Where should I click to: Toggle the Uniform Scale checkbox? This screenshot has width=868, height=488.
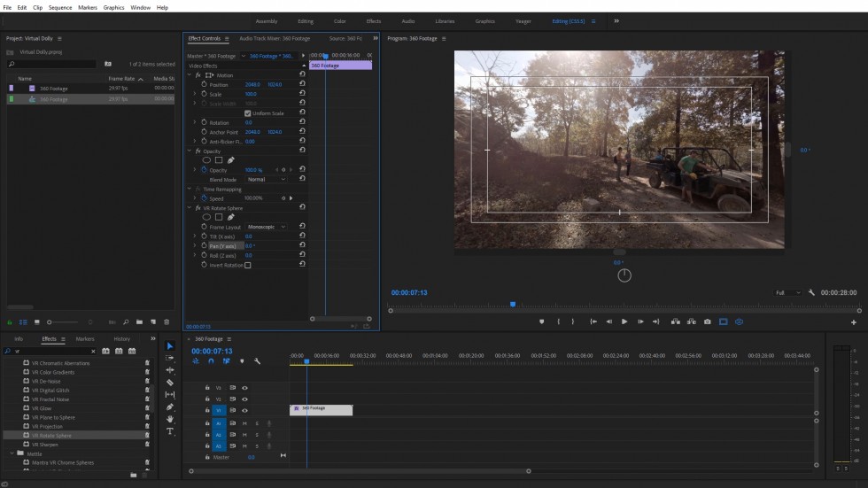coord(247,113)
